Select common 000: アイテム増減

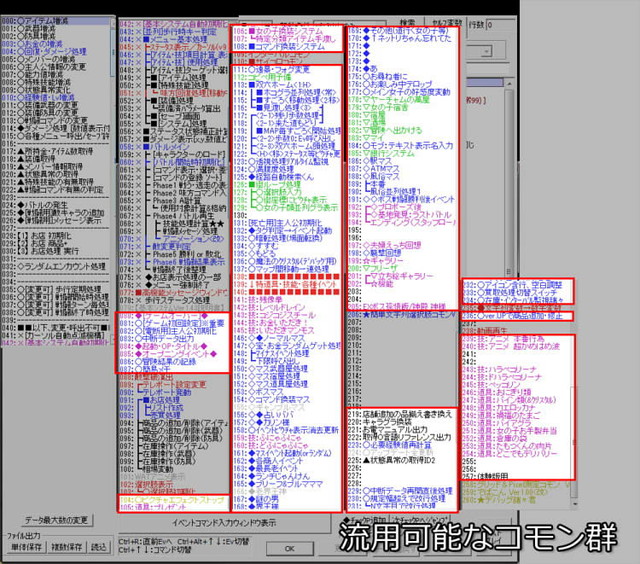pos(55,20)
